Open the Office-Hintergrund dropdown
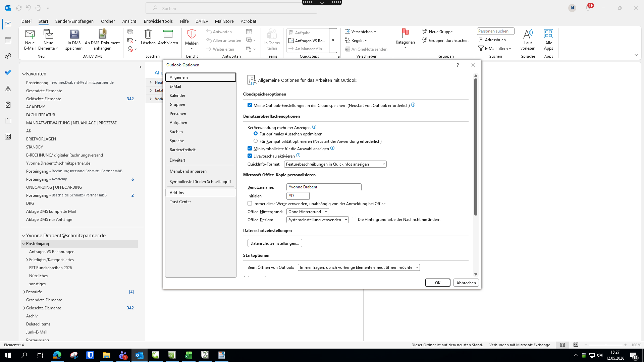 308,212
